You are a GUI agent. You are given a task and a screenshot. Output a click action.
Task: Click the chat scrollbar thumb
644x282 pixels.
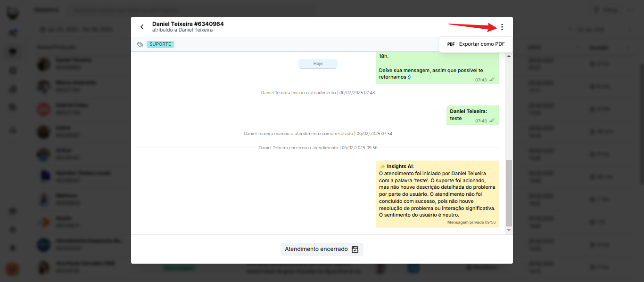pyautogui.click(x=508, y=193)
